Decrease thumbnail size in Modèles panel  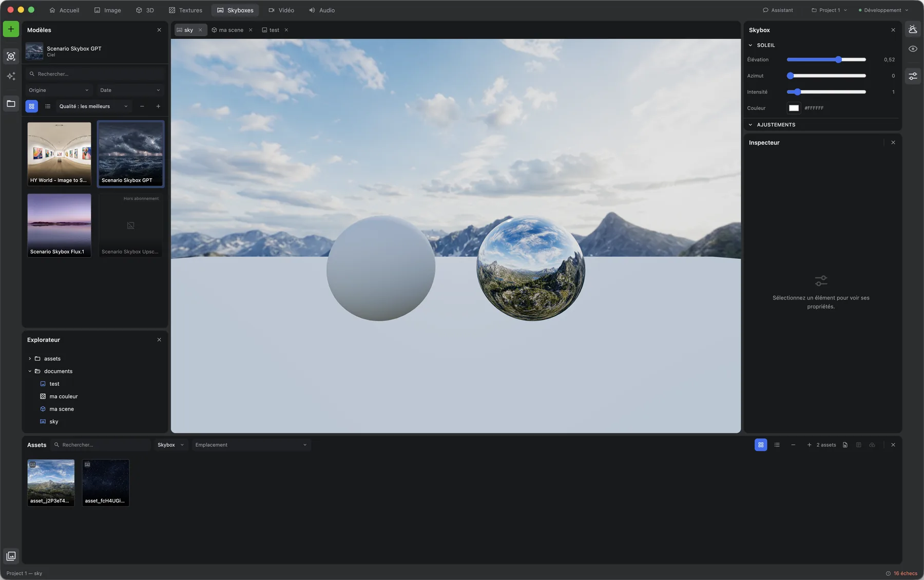[142, 106]
